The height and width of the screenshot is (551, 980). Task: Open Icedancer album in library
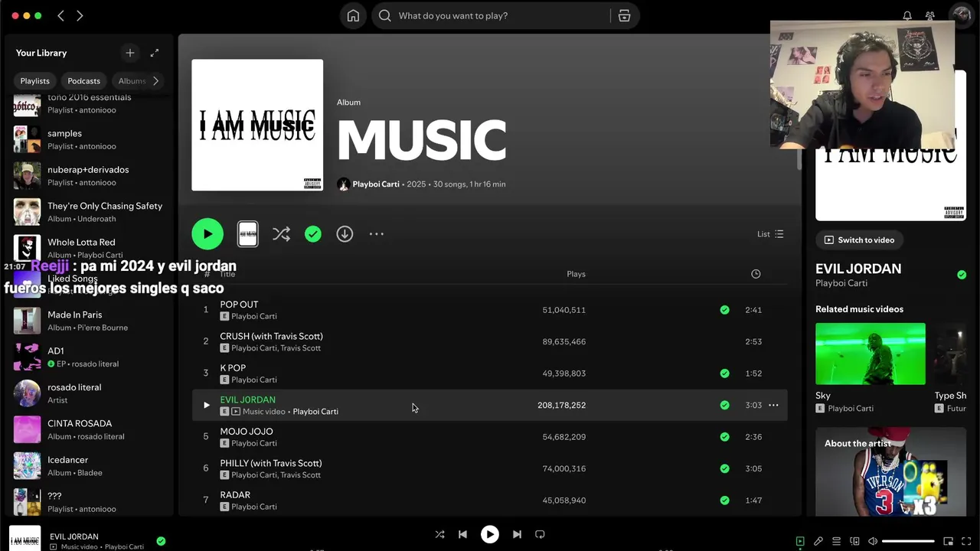[88, 466]
